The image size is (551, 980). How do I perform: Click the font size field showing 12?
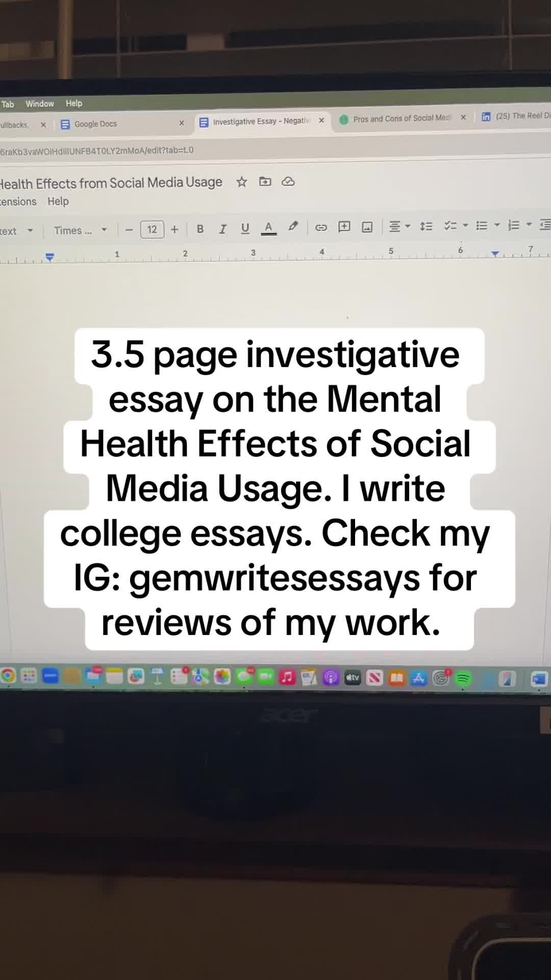(x=152, y=230)
